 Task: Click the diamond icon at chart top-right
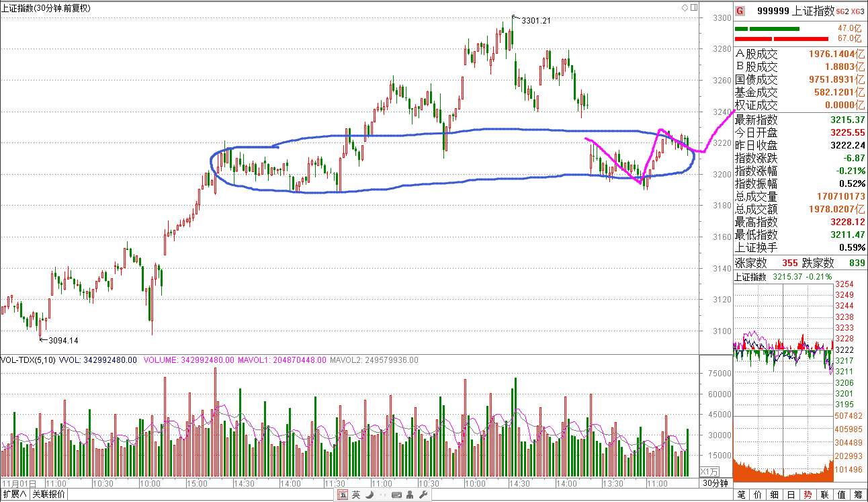click(685, 8)
